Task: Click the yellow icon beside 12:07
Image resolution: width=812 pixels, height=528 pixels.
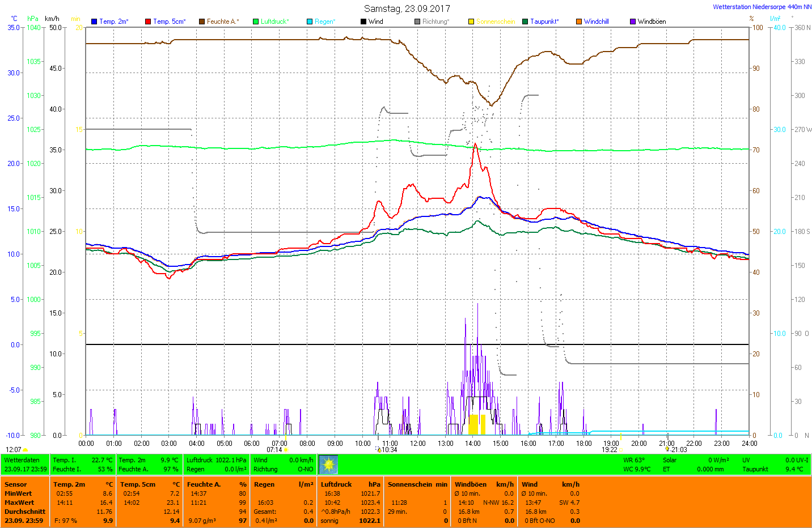Action: coord(26,450)
